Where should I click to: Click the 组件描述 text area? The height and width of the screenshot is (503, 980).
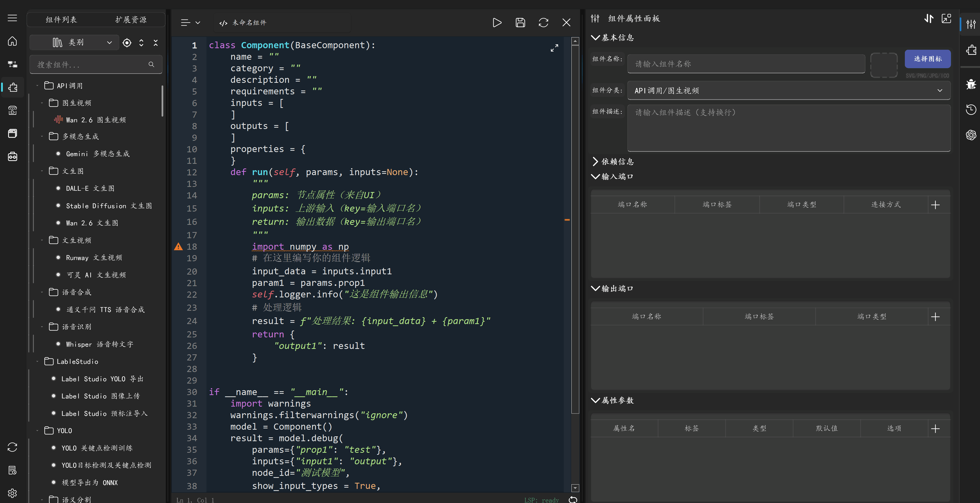pyautogui.click(x=789, y=128)
